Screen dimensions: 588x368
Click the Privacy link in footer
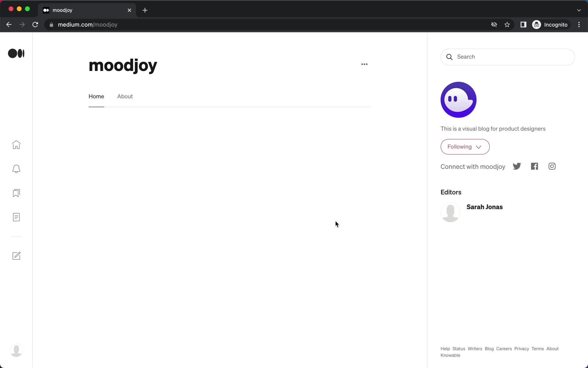click(522, 348)
